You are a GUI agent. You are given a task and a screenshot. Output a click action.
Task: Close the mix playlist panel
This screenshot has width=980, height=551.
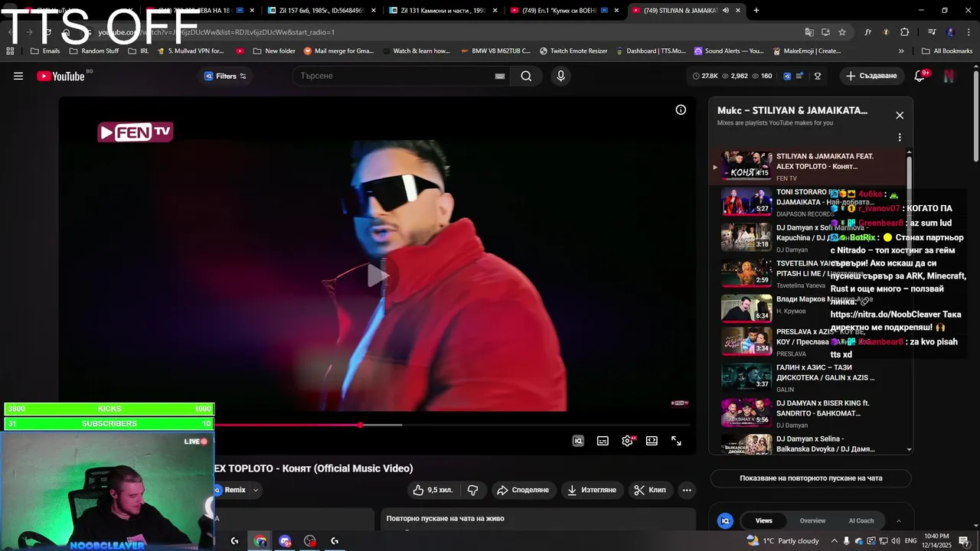pos(900,115)
